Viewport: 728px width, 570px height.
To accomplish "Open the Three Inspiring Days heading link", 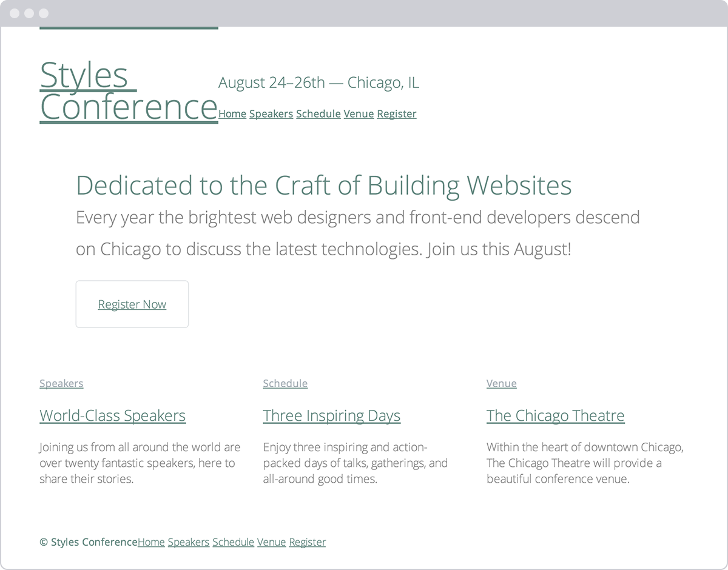I will [x=332, y=415].
